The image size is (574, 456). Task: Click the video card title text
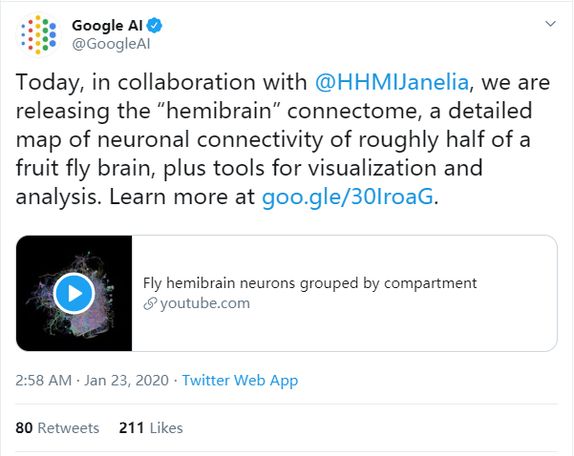click(x=310, y=283)
